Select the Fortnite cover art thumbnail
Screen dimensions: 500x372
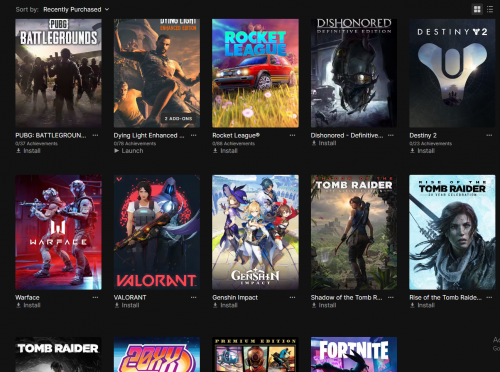coord(354,354)
